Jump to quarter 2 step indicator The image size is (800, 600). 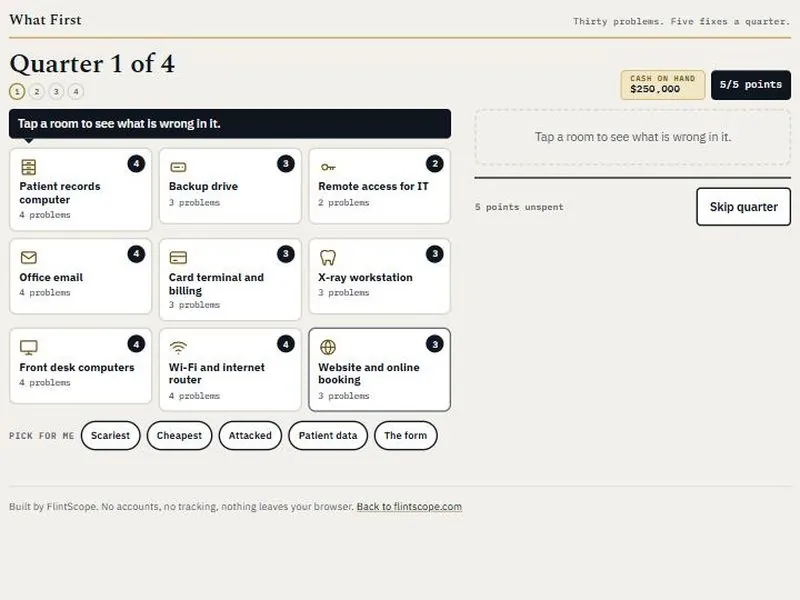(x=37, y=92)
